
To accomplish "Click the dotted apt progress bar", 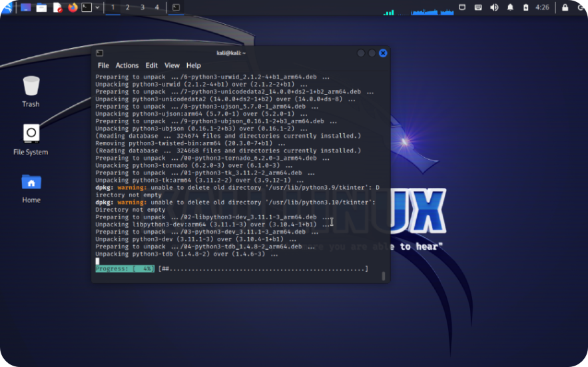I will point(263,268).
